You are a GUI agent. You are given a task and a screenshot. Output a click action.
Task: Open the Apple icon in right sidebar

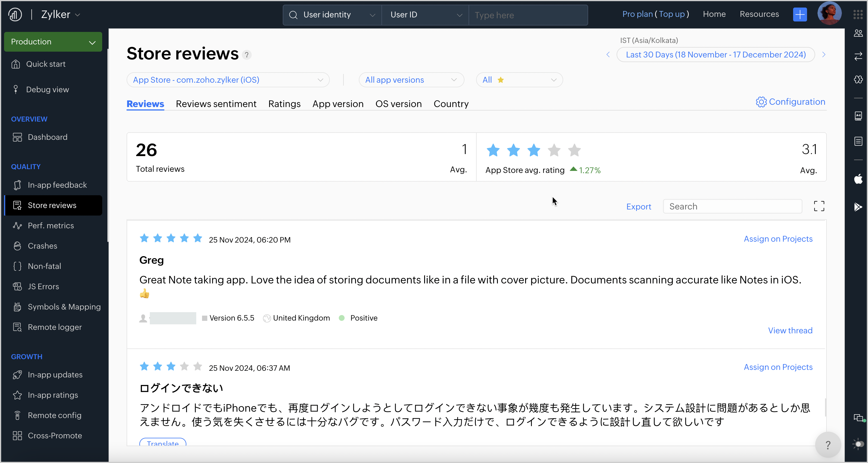pos(858,179)
